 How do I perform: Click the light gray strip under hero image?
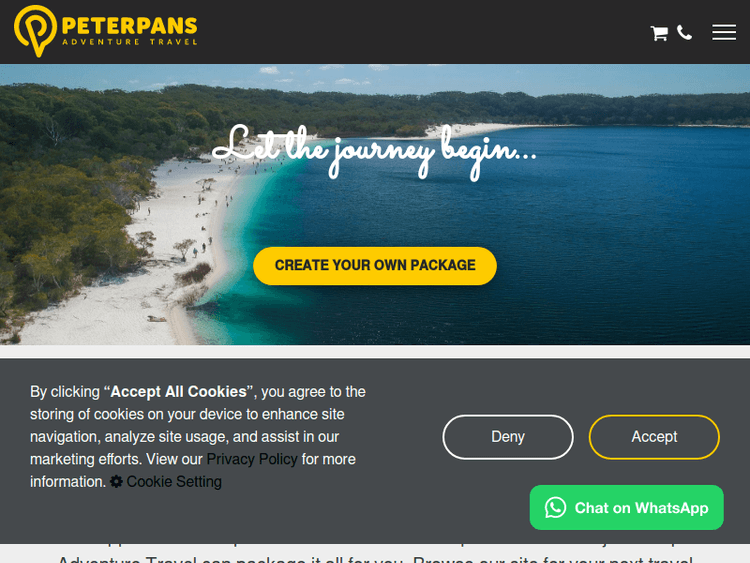pyautogui.click(x=375, y=352)
